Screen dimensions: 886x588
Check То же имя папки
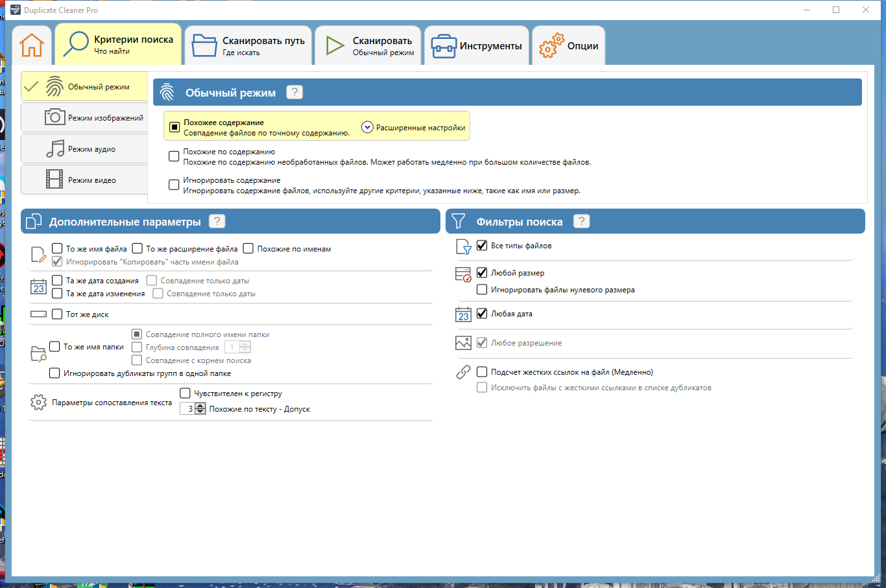point(54,347)
